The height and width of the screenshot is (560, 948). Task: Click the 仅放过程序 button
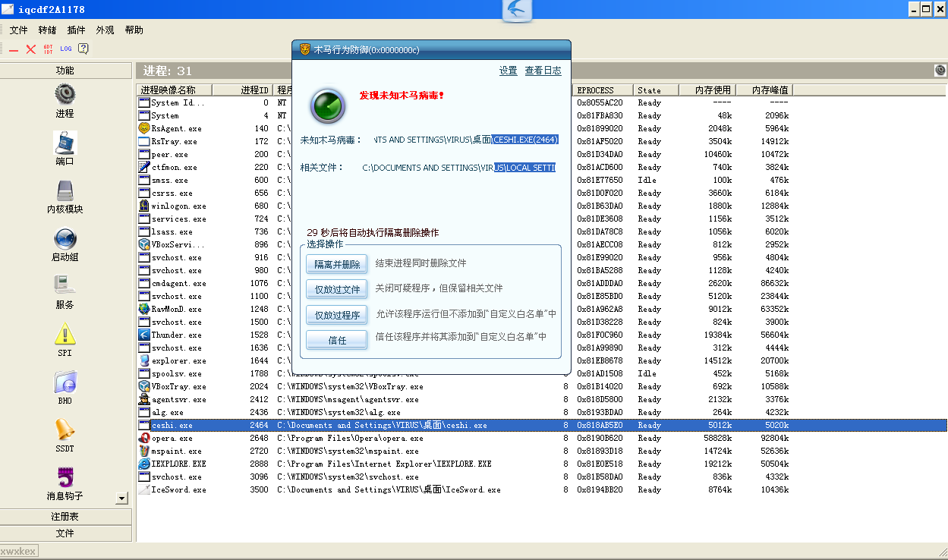[337, 315]
